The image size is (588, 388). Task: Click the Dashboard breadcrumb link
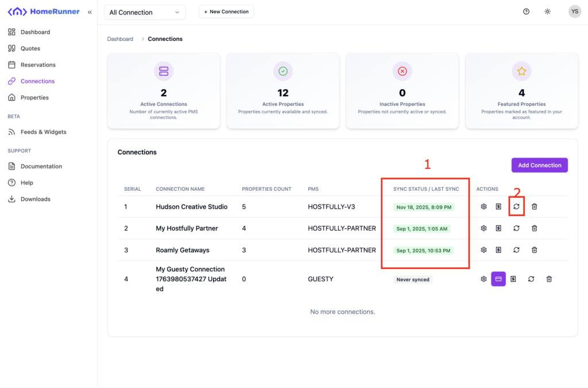(120, 39)
